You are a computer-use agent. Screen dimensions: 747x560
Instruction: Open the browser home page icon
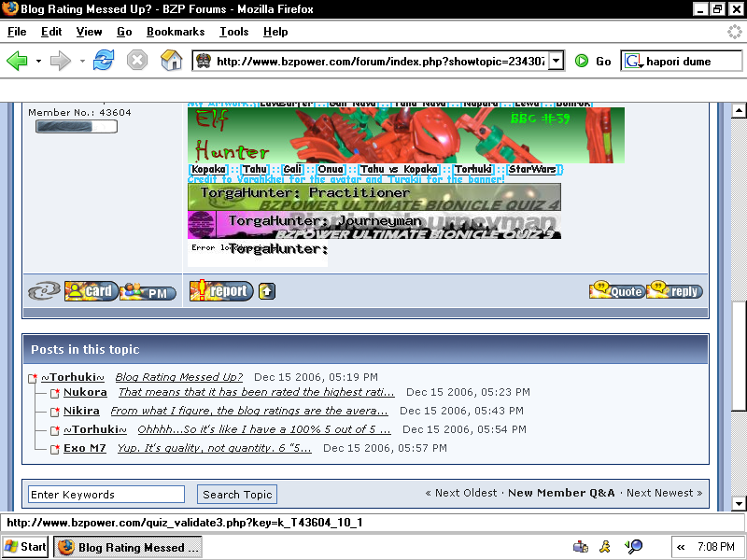click(x=171, y=60)
